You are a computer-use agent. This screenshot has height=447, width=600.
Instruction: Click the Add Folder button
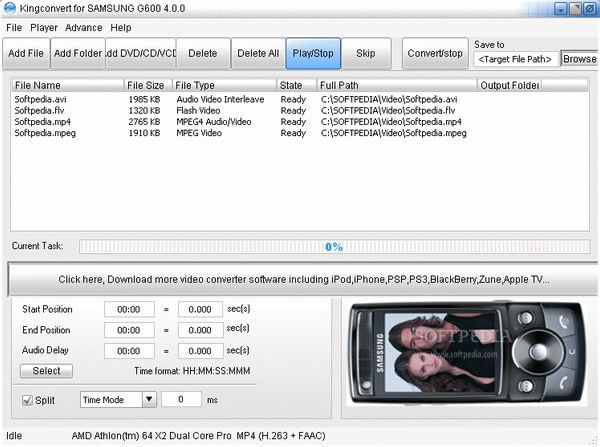78,53
